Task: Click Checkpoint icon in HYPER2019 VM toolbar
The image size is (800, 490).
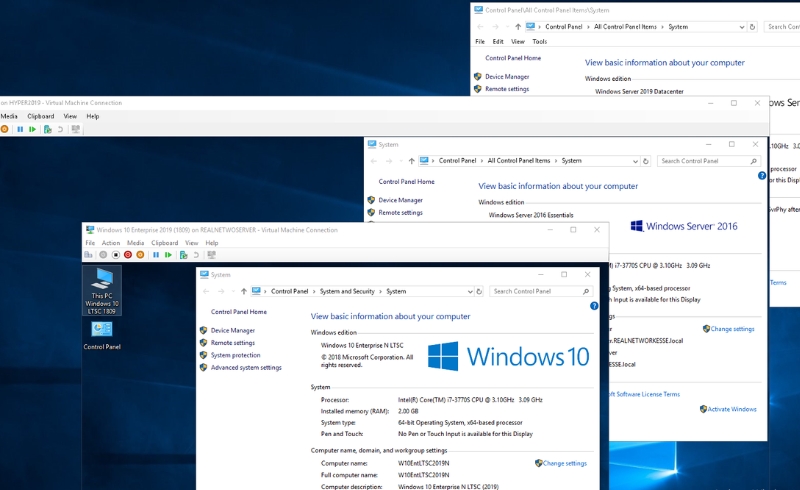Action: pyautogui.click(x=48, y=129)
